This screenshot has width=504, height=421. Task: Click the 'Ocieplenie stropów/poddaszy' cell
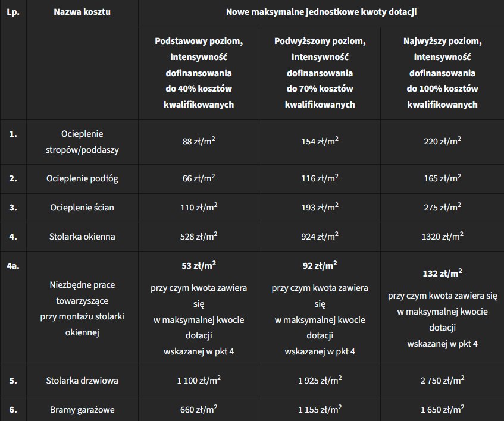[82, 142]
